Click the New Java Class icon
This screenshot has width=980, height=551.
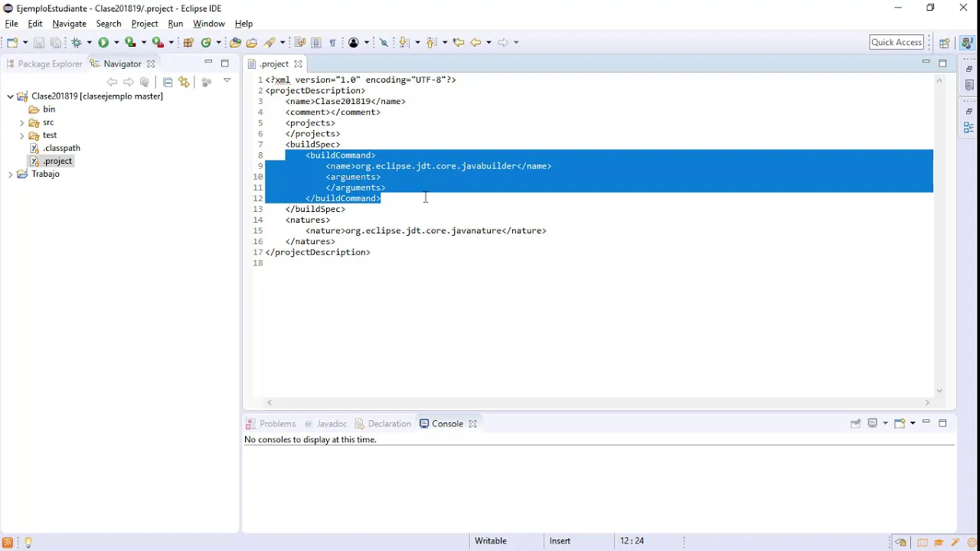point(206,43)
